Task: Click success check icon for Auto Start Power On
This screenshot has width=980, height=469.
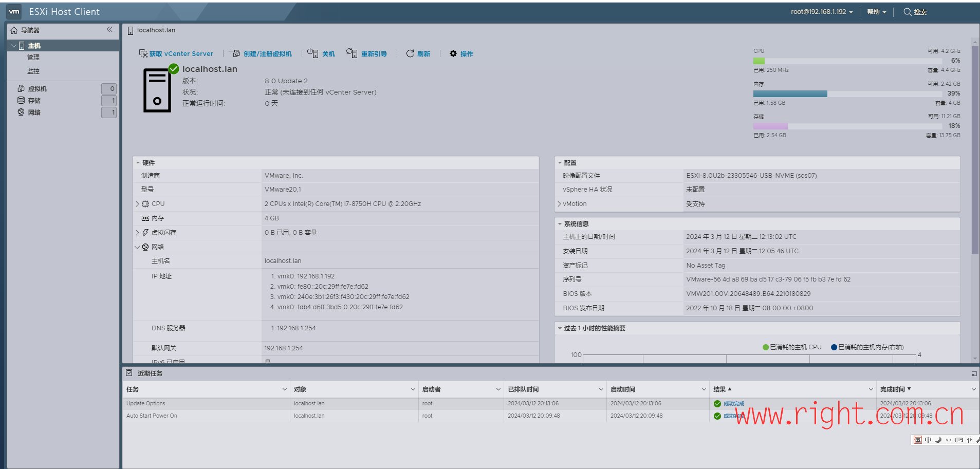Action: click(x=717, y=416)
